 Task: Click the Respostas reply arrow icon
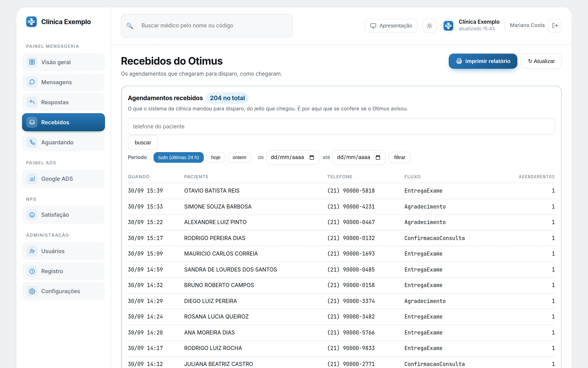(32, 102)
